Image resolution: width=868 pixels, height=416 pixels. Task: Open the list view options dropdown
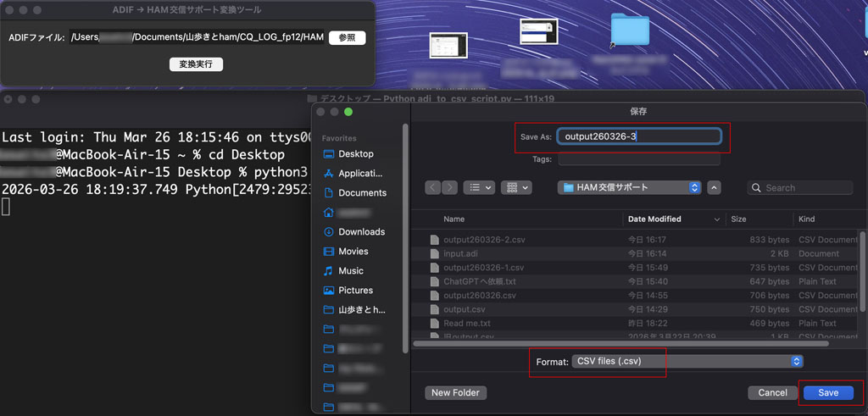(479, 187)
